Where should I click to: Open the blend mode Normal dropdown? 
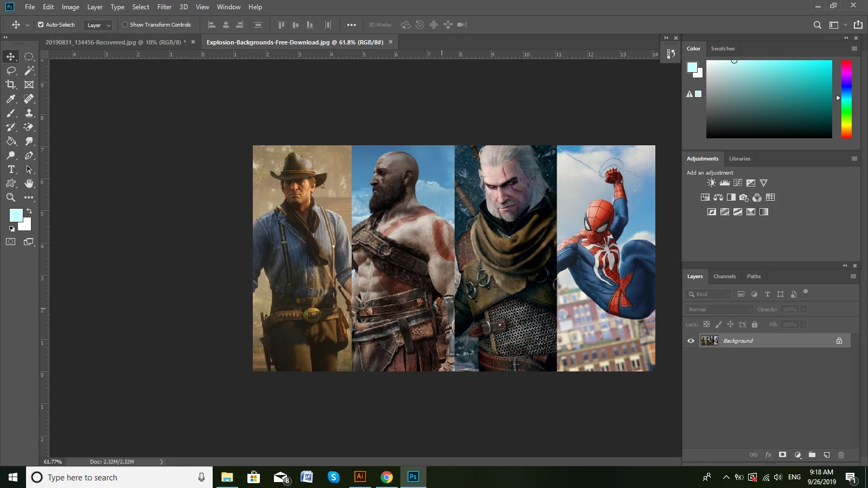coord(719,309)
